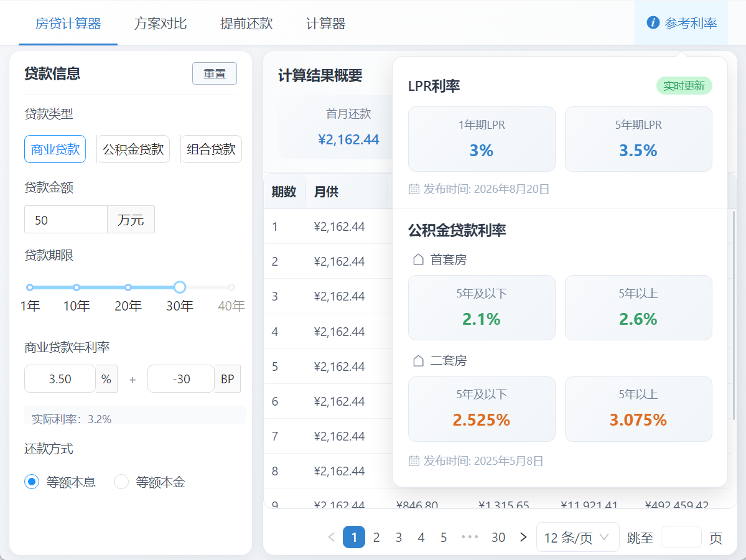Viewport: 746px width, 560px height.
Task: Click calendar icon next to 2025年5月8日
Action: (414, 460)
